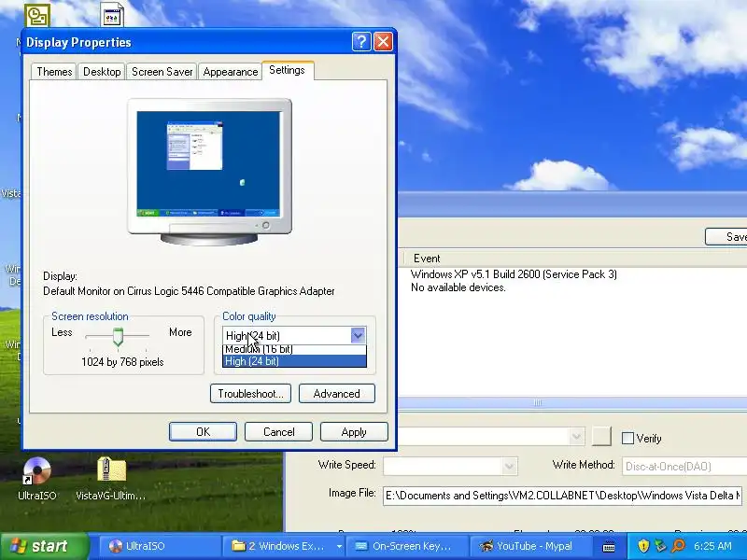Screen dimensions: 747x560
Task: Expand the Windows Explorer group arrow on the taskbar
Action: pyautogui.click(x=339, y=546)
